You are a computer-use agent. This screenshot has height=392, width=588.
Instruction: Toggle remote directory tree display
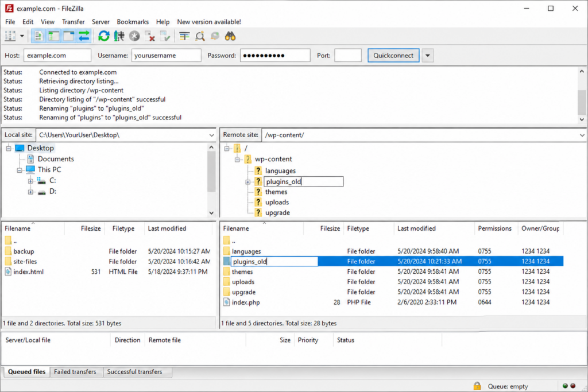[69, 36]
